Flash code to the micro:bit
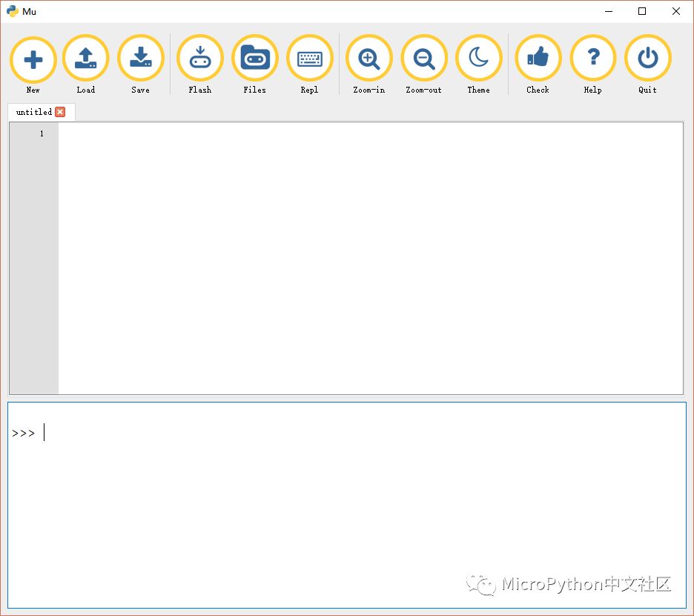Viewport: 694px width, 616px height. pos(200,59)
